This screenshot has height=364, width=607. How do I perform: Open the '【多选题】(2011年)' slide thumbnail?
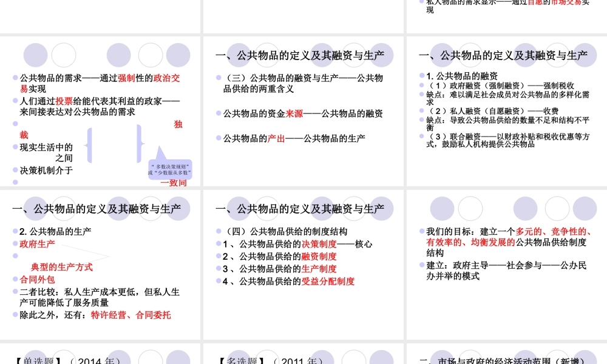click(303, 354)
